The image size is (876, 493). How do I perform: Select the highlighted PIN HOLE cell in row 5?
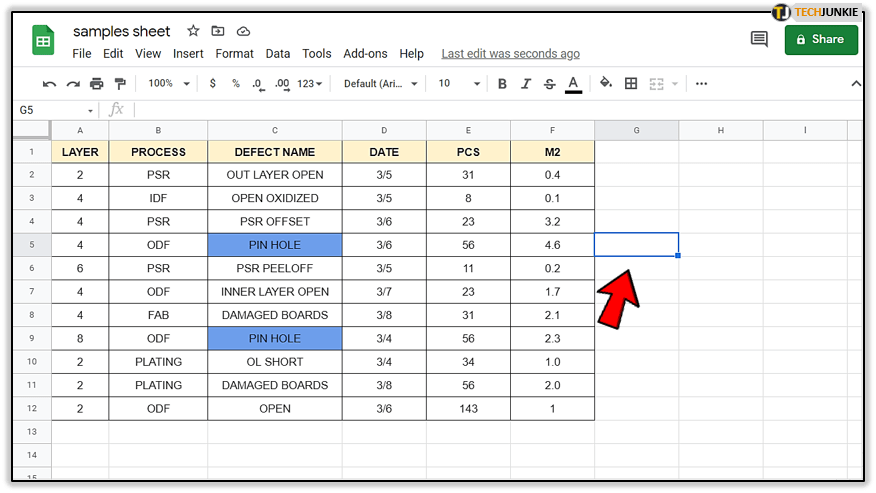pos(274,245)
